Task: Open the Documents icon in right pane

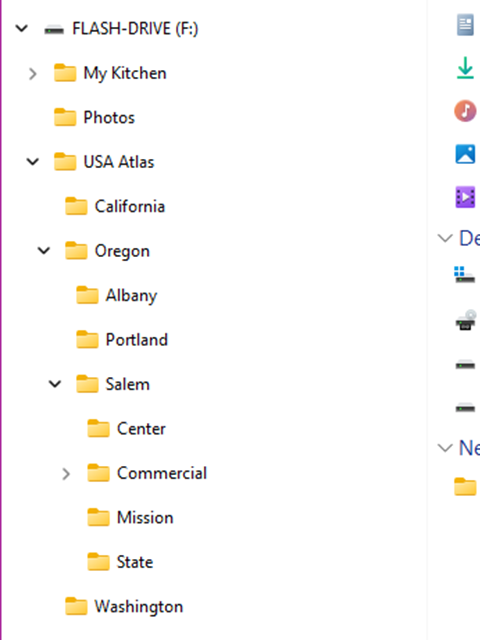Action: tap(465, 25)
